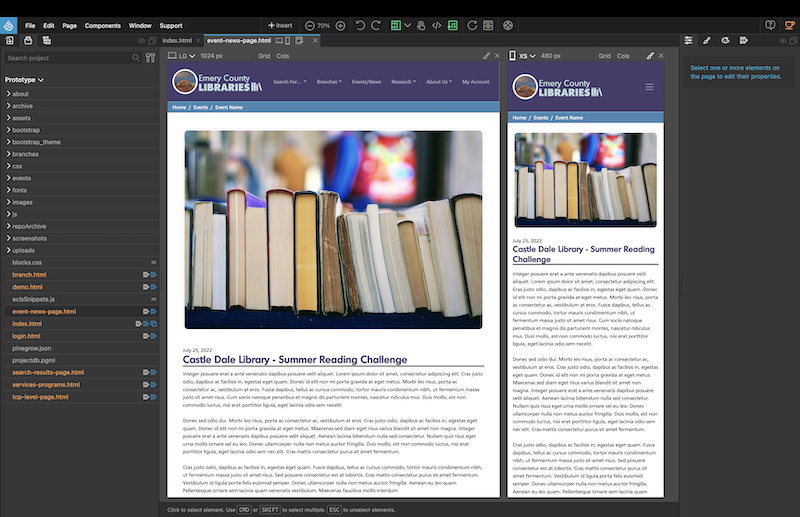Open the page code editor icon
This screenshot has width=800, height=517.
pos(437,25)
